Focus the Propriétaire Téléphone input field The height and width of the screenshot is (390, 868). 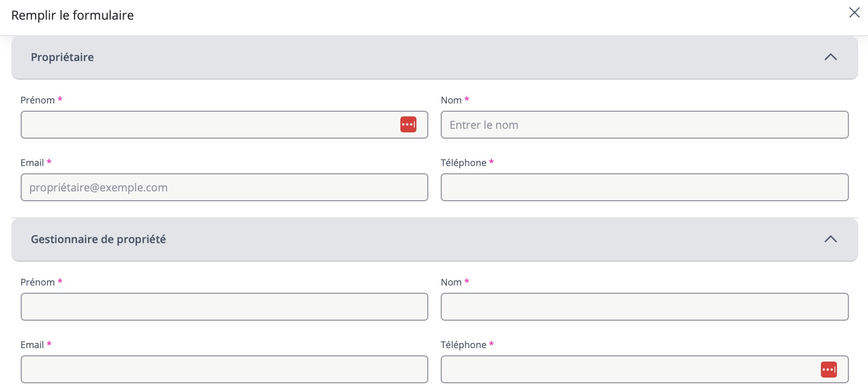[644, 187]
